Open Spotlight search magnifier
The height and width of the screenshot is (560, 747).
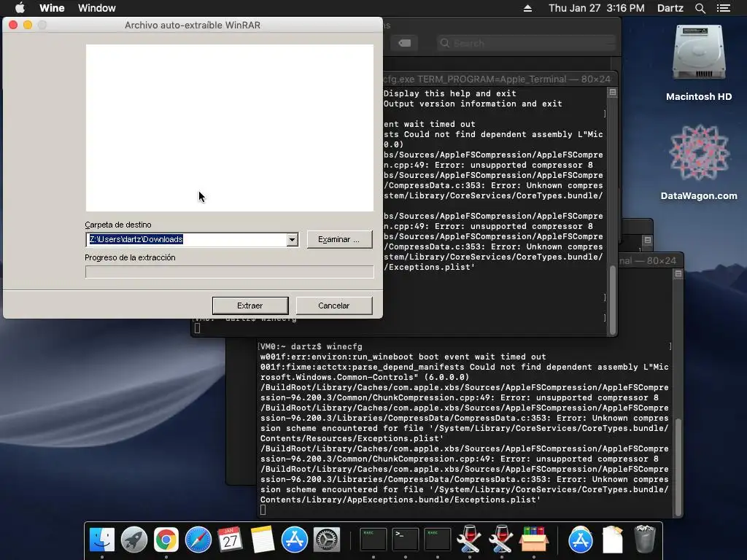pyautogui.click(x=700, y=8)
